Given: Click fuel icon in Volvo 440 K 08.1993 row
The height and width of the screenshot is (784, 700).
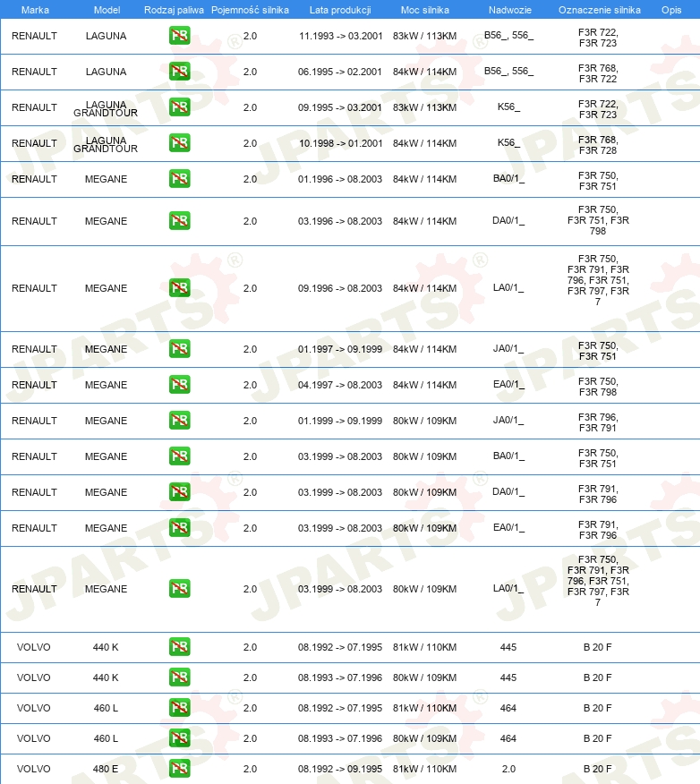Looking at the screenshot, I should [180, 677].
